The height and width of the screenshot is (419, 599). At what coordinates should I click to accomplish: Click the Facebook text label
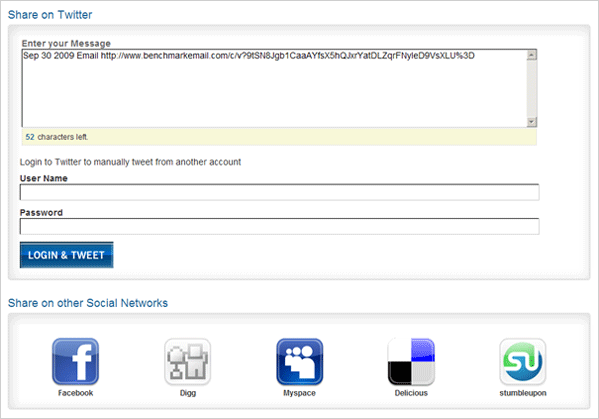tap(75, 393)
